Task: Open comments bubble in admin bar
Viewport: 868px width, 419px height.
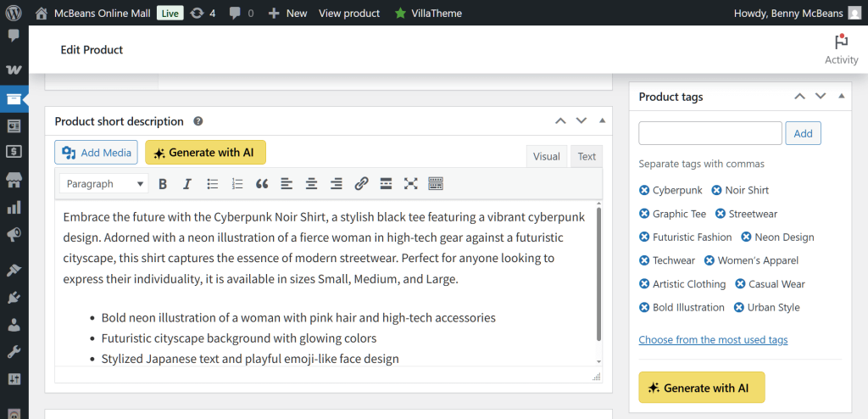Action: 242,14
